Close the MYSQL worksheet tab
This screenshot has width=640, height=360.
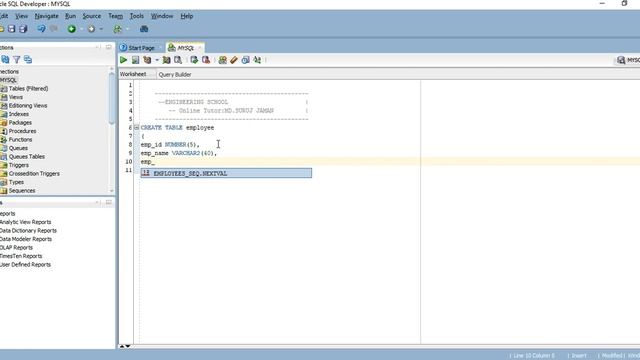coord(200,48)
